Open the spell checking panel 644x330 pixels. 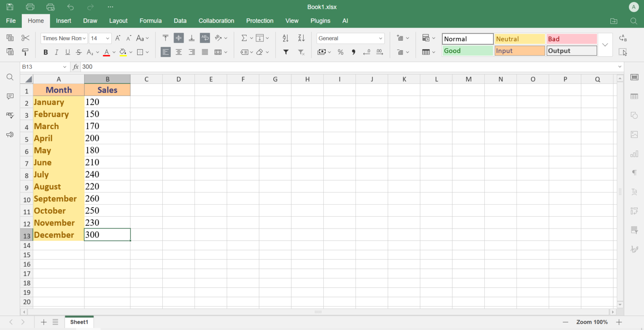[x=10, y=115]
